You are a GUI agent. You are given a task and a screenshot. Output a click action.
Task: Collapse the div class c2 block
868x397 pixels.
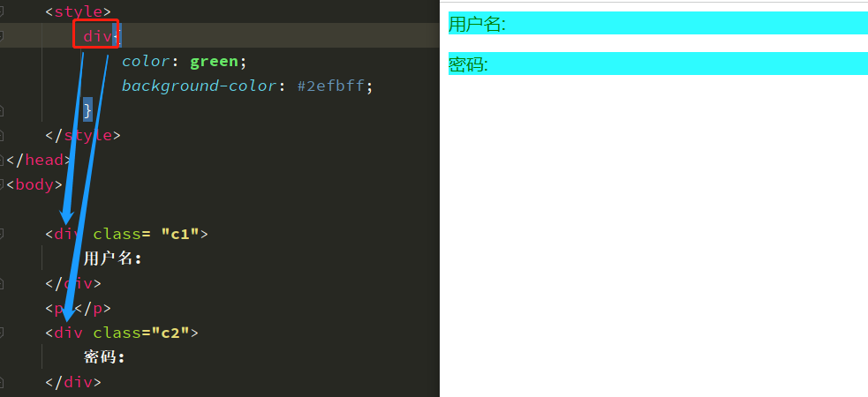tap(2, 333)
